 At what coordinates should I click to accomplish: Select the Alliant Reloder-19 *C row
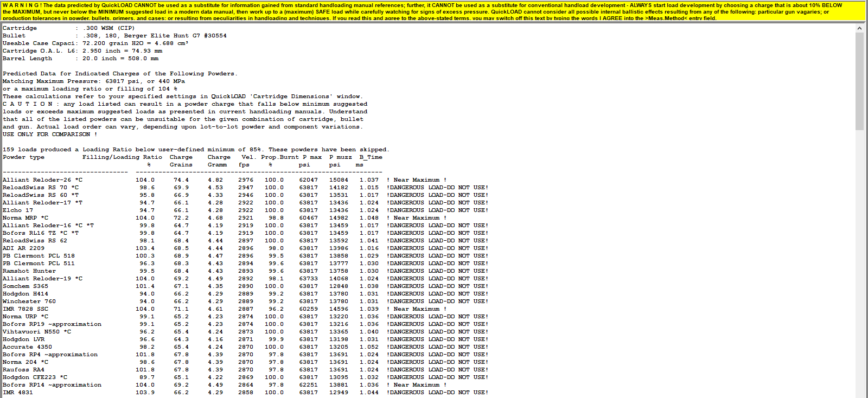[245, 279]
